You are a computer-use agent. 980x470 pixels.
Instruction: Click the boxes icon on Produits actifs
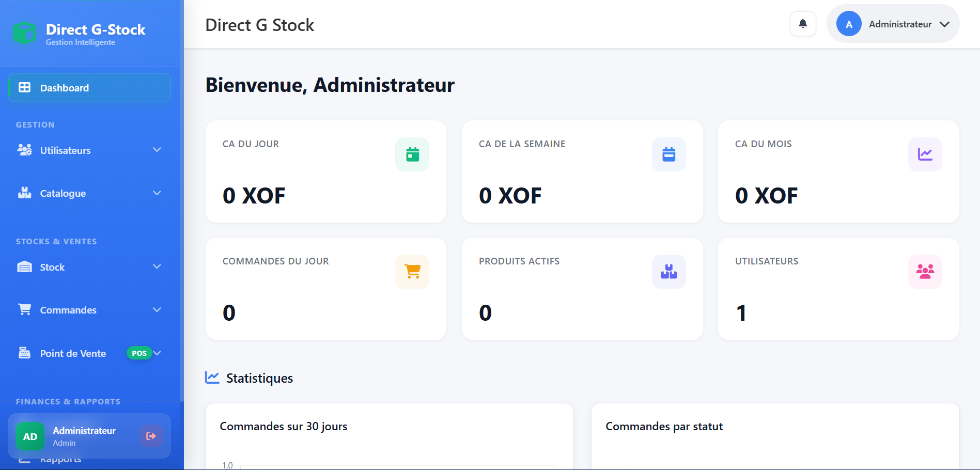coord(669,272)
